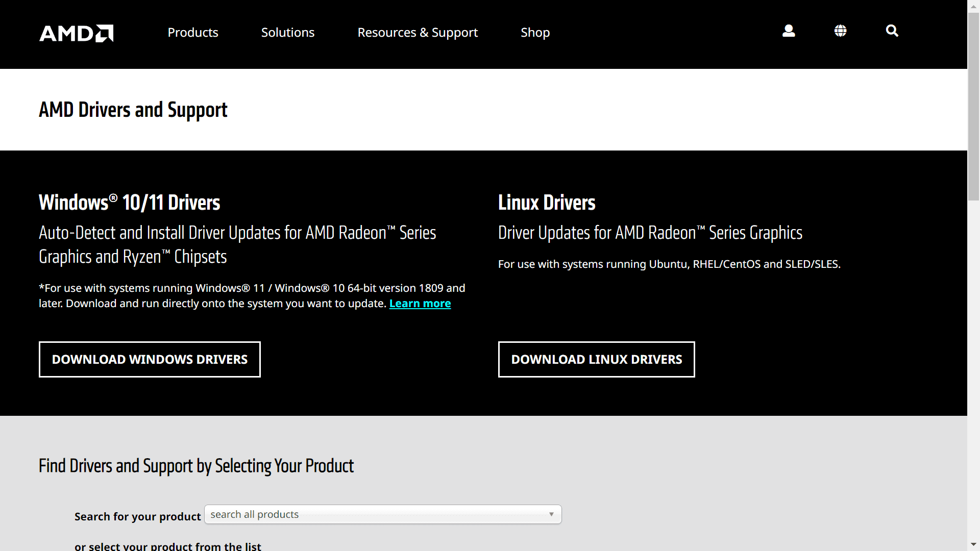Click the vertical page scrollbar thumb
The image size is (980, 551).
pyautogui.click(x=974, y=106)
